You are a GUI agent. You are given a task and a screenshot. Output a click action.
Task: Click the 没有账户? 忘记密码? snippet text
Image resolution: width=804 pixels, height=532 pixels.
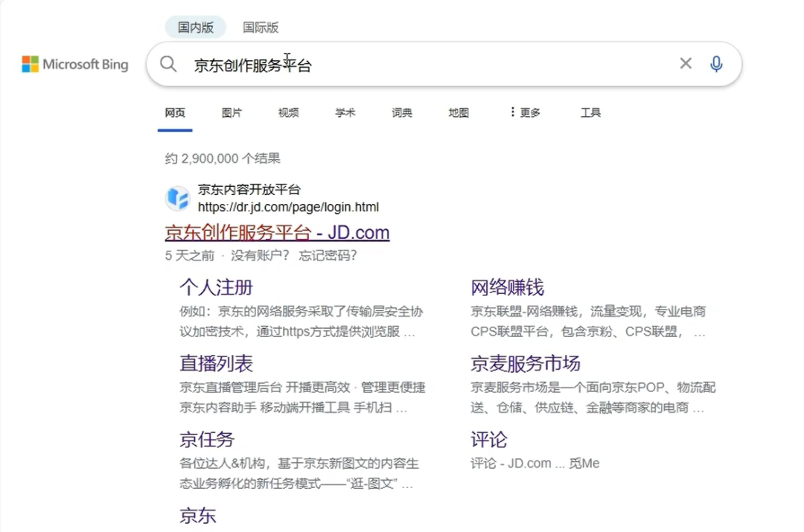pyautogui.click(x=294, y=255)
